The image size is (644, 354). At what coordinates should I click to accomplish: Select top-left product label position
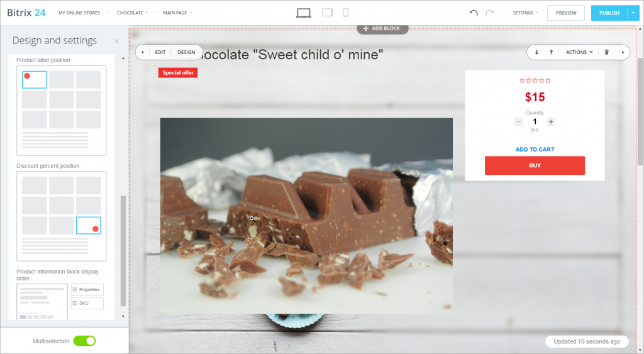(35, 80)
